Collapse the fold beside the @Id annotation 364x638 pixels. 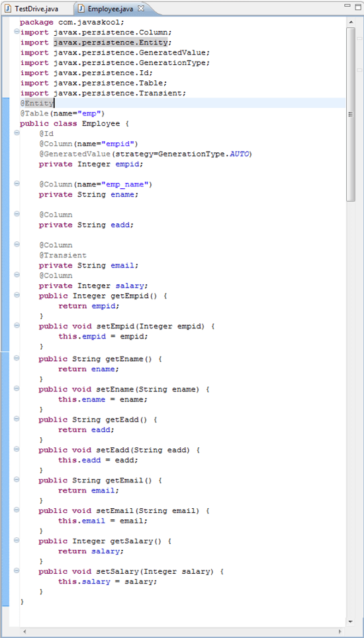click(17, 133)
